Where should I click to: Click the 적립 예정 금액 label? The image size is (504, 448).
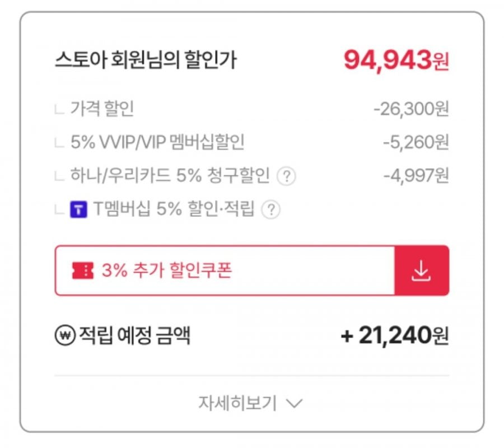point(134,337)
